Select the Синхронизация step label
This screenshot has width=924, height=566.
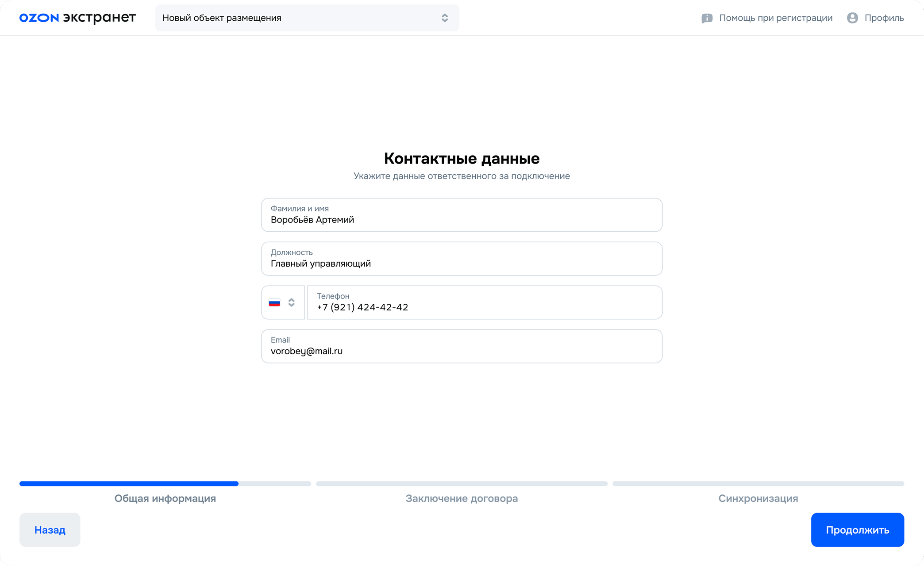758,498
